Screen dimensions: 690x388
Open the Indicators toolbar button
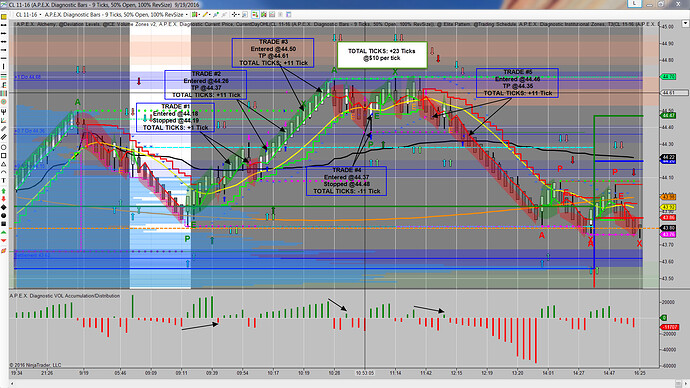tap(263, 15)
